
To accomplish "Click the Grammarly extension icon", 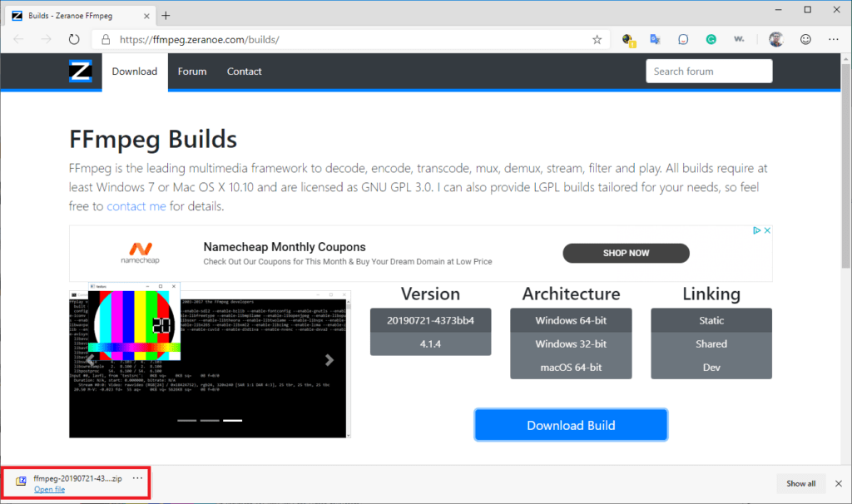I will click(711, 39).
